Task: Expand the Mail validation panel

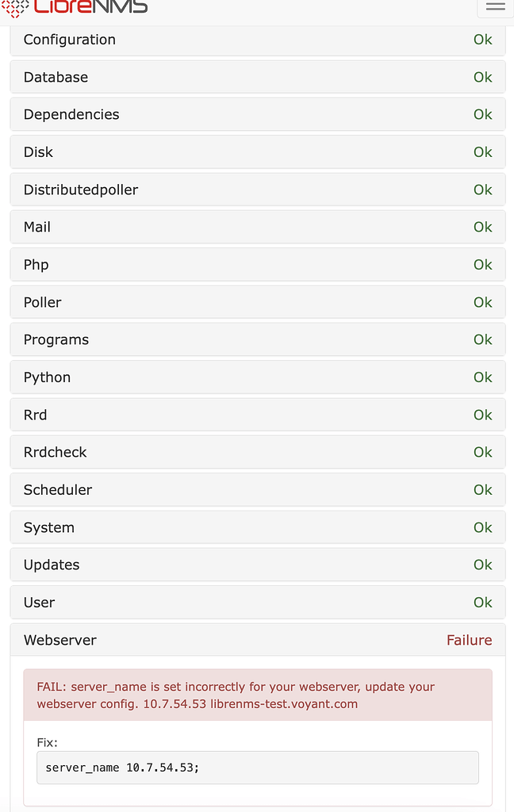Action: (x=257, y=227)
